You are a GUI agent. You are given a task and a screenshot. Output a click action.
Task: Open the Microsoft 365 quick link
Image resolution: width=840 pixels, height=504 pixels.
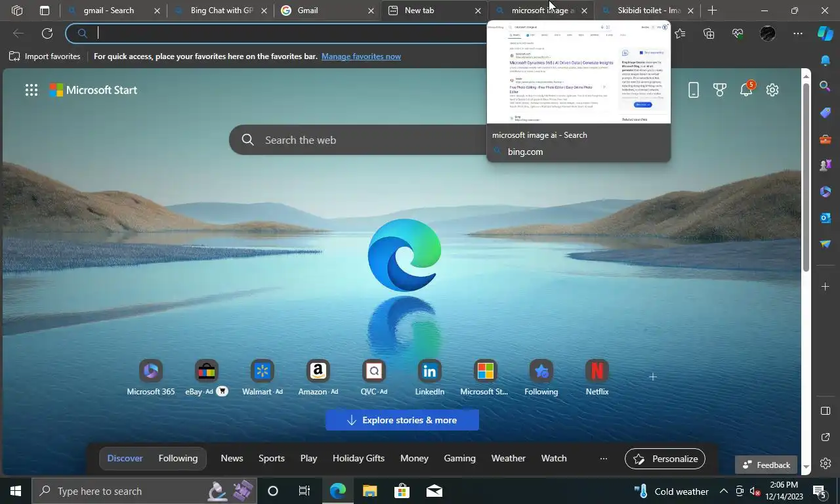(x=151, y=378)
